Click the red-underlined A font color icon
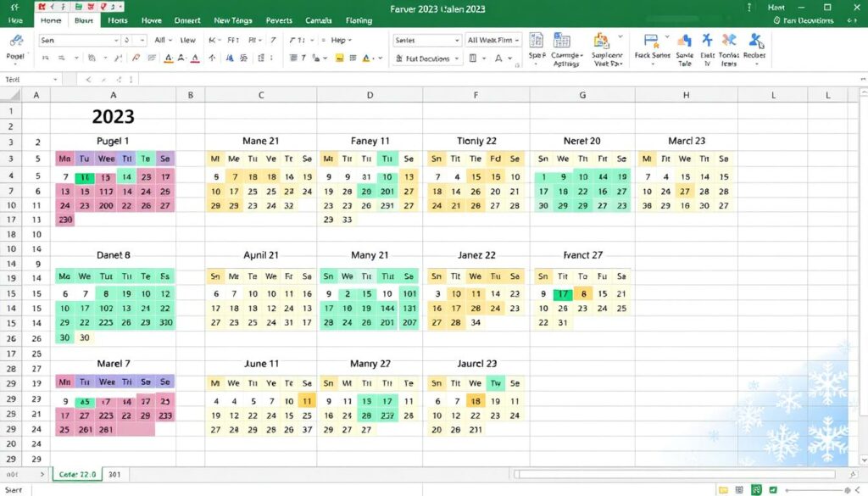 click(x=195, y=59)
